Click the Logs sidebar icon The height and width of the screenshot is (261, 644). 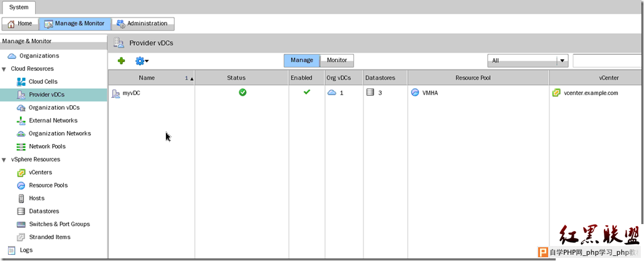12,250
